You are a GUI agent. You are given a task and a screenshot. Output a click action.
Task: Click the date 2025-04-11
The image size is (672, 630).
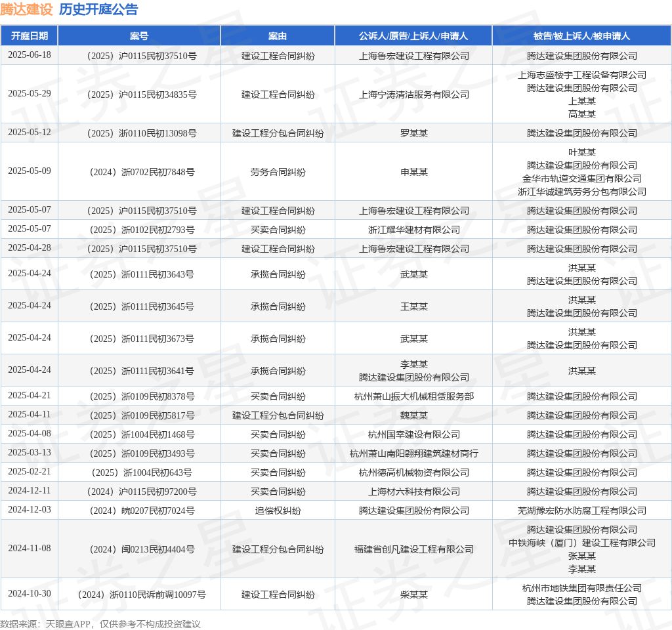pyautogui.click(x=29, y=415)
